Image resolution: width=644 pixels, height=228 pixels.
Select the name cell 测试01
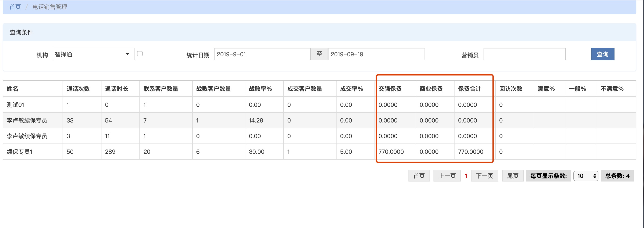(x=15, y=105)
